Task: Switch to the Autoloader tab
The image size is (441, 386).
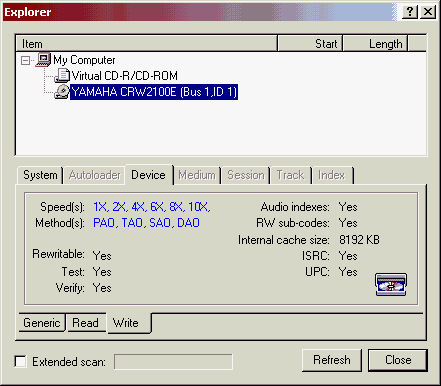Action: click(x=95, y=175)
